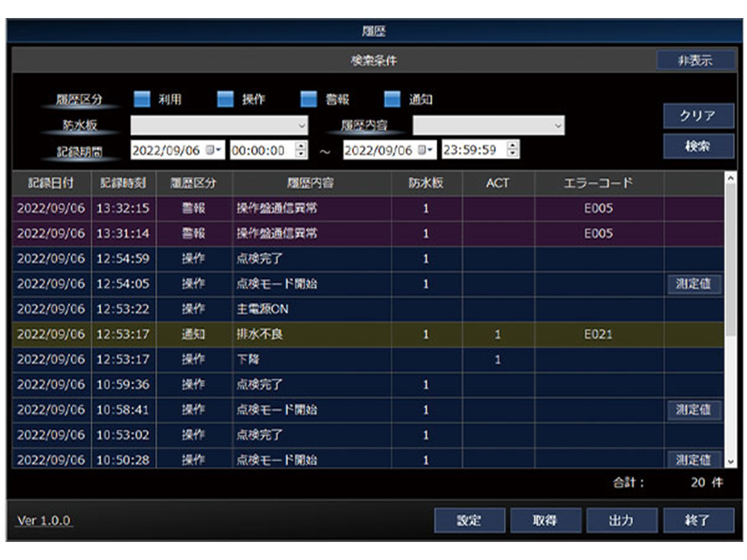Click the クリア button
This screenshot has height=560, width=747.
(698, 116)
